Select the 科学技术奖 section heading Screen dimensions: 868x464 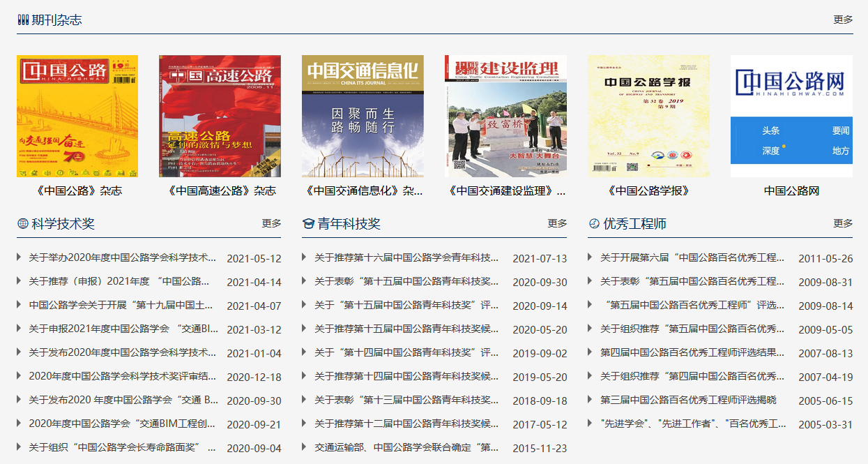pos(63,223)
